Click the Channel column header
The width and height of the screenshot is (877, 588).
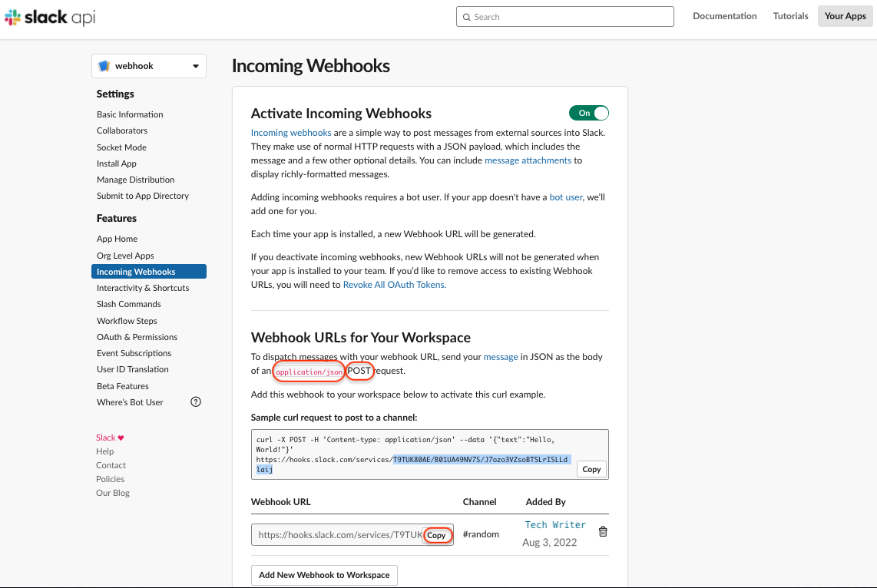click(x=479, y=502)
